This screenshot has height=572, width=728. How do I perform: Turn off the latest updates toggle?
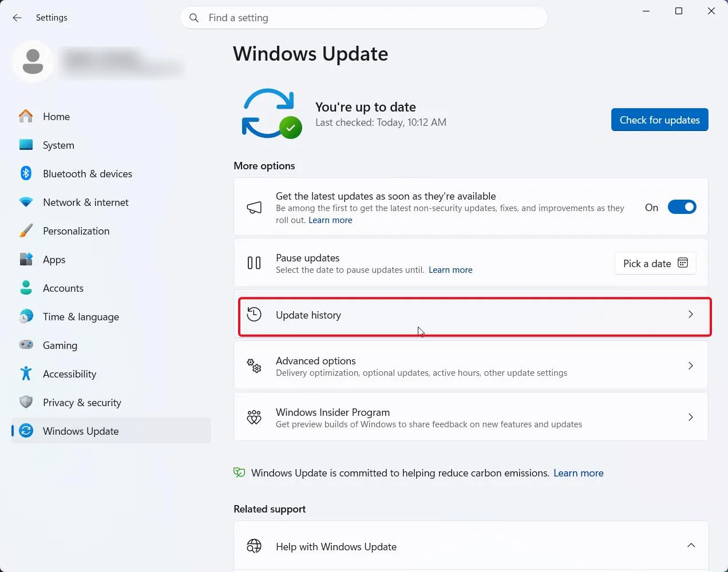(682, 207)
